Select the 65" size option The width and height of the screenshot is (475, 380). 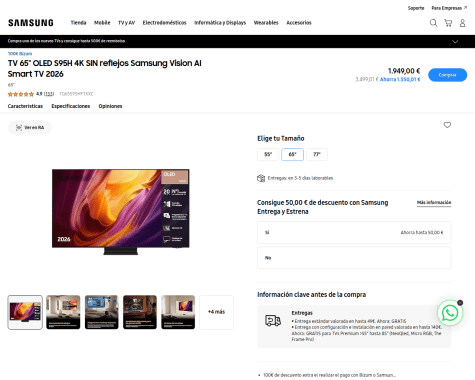[x=292, y=154]
